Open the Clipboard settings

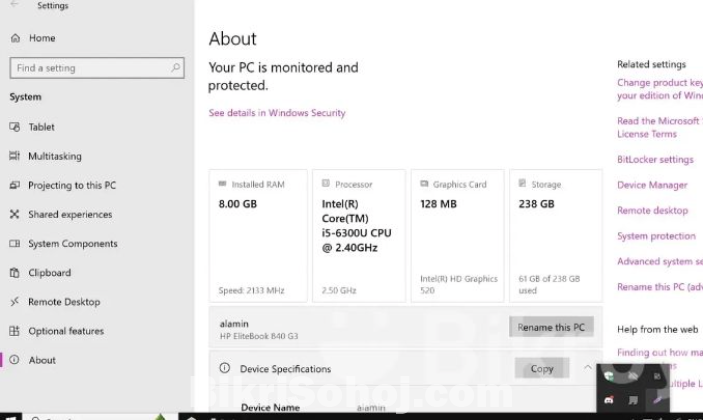(x=49, y=273)
